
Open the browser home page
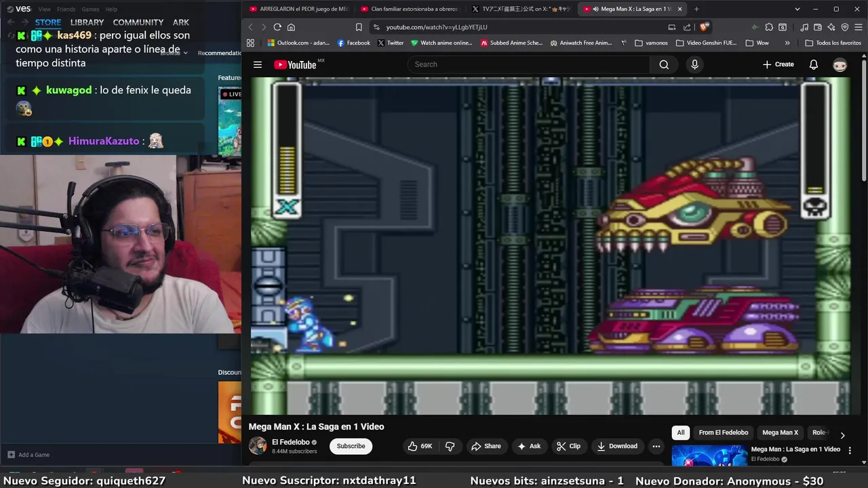[x=291, y=27]
